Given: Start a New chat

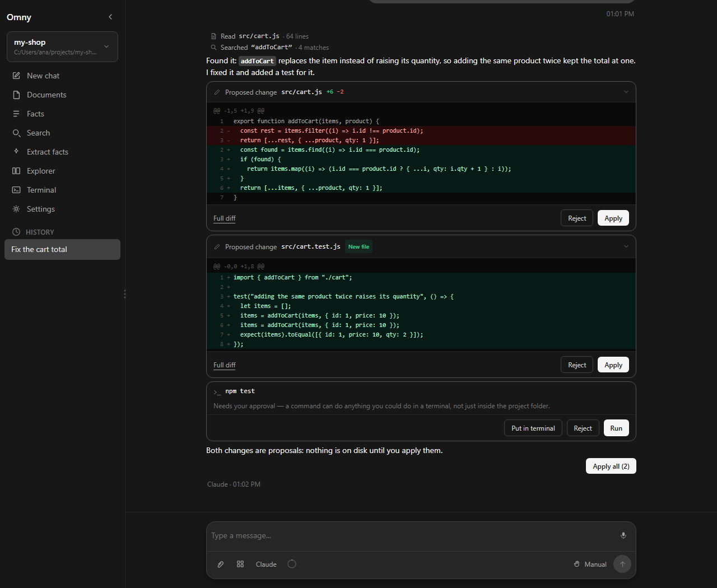Looking at the screenshot, I should [x=62, y=76].
